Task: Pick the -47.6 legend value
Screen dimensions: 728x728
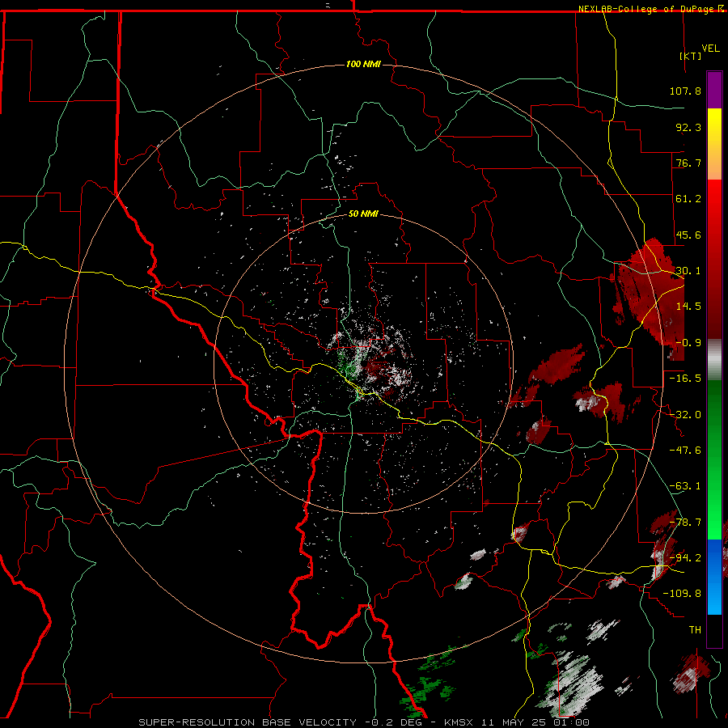Action: pyautogui.click(x=685, y=451)
